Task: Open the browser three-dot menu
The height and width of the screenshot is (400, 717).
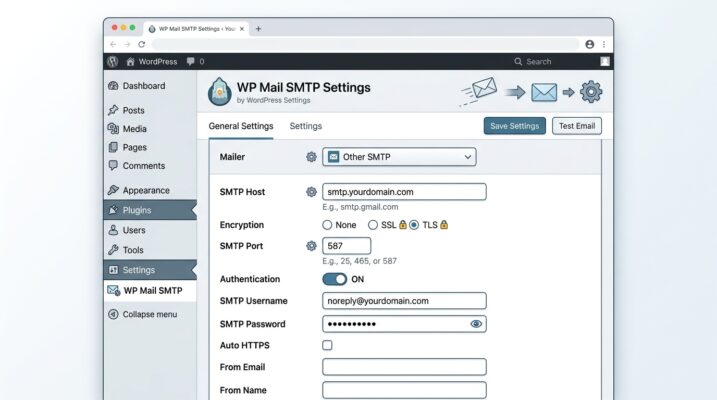Action: (604, 44)
